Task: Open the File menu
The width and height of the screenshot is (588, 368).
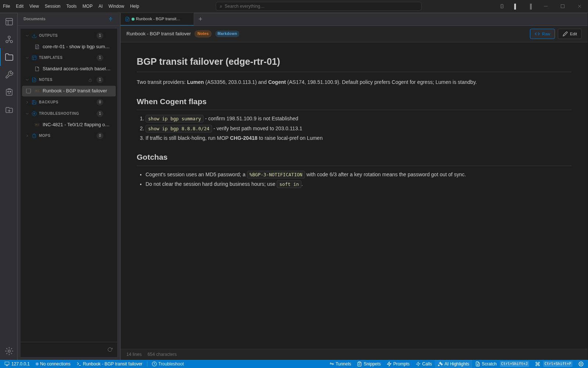Action: click(7, 6)
